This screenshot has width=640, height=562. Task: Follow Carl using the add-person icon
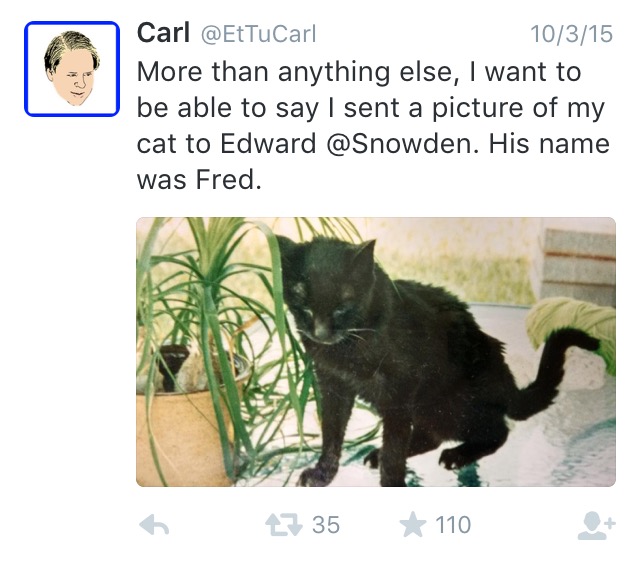(597, 525)
